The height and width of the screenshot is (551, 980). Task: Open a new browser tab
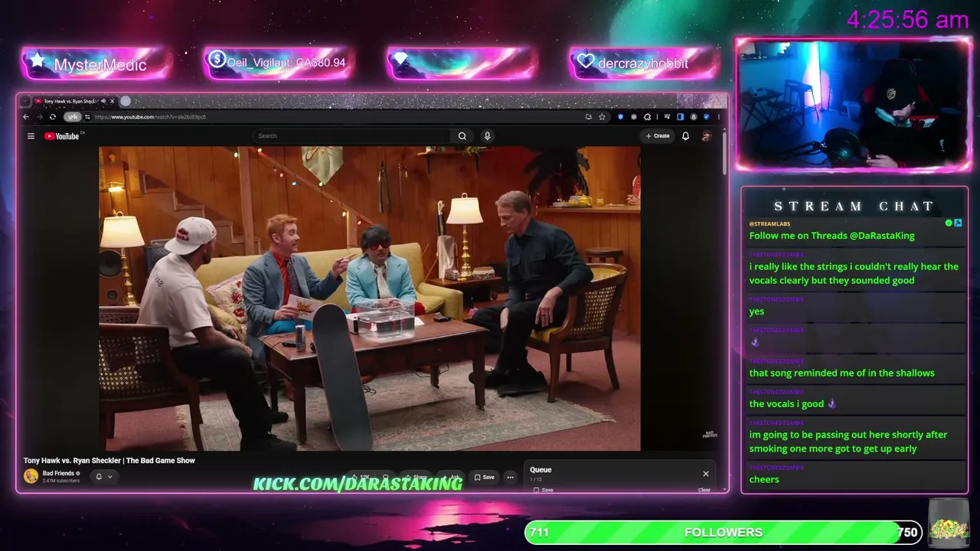(126, 101)
